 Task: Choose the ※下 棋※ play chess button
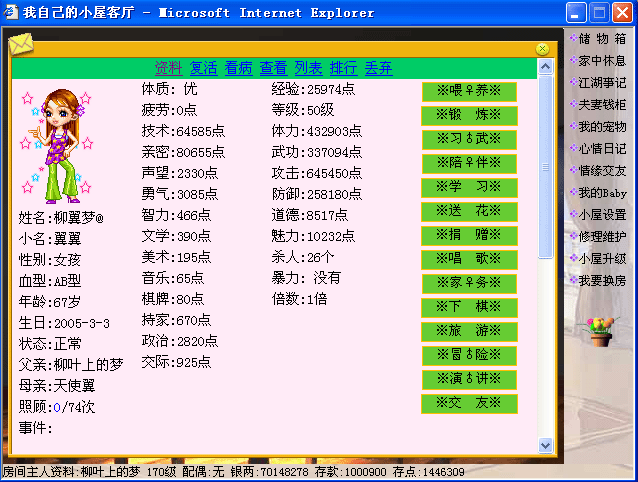click(x=469, y=307)
